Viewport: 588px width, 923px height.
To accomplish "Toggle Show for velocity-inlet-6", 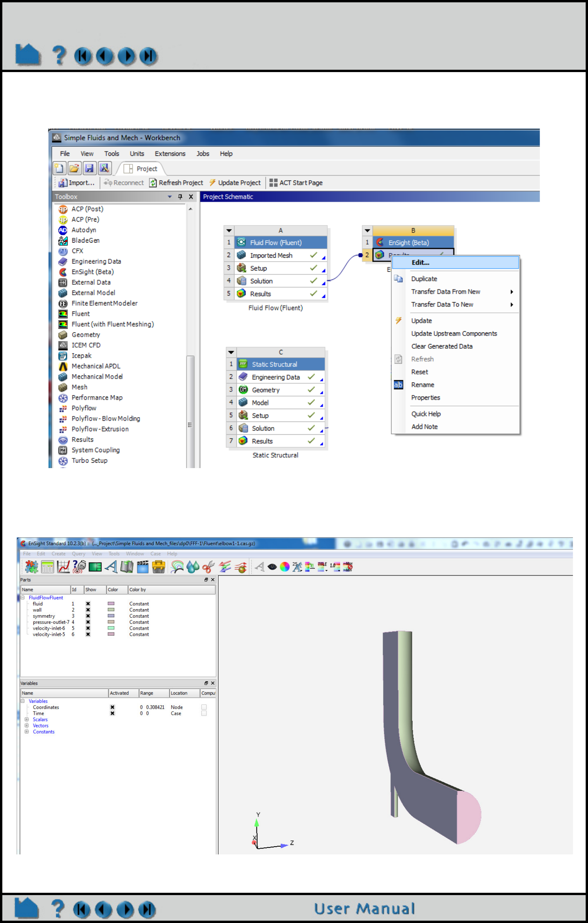I will (88, 628).
